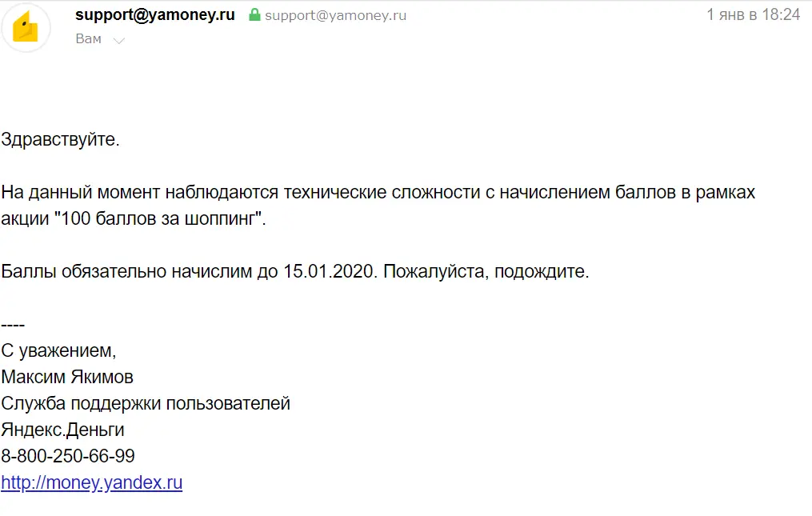Click Пожалуйста, подождите sentence

click(x=486, y=271)
